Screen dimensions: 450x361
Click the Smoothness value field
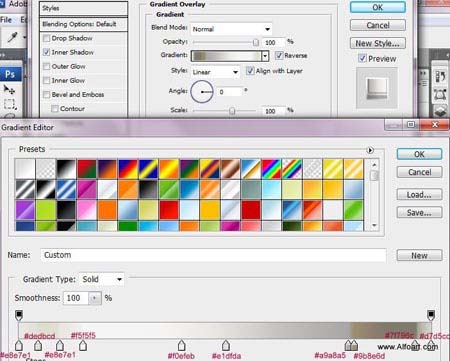point(76,298)
